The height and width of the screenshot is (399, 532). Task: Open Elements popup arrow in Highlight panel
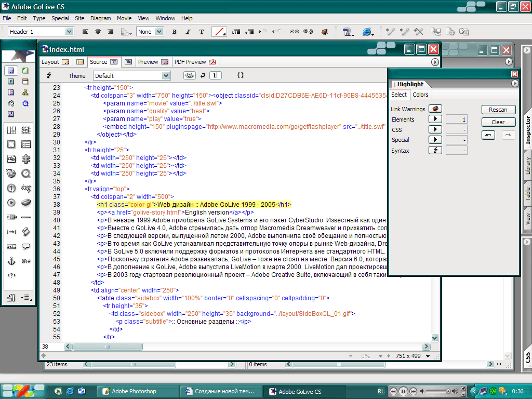(x=435, y=119)
